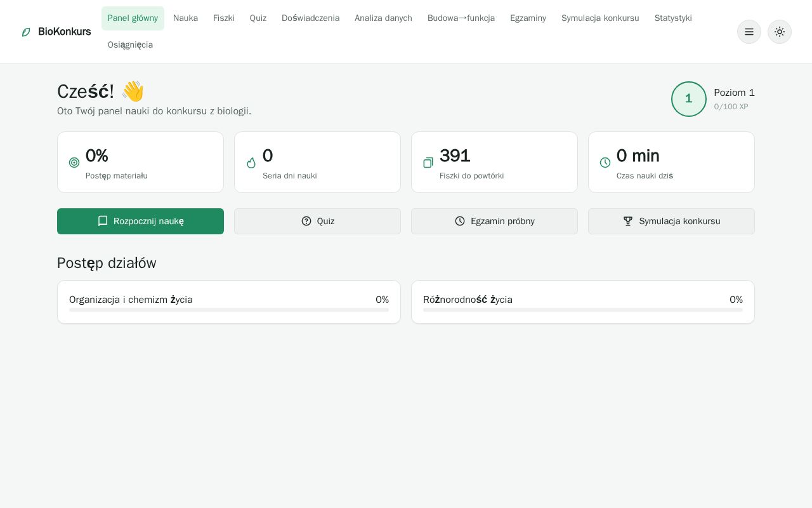
Task: Open the 391 Fiszki do powtórki card
Action: pos(494,163)
